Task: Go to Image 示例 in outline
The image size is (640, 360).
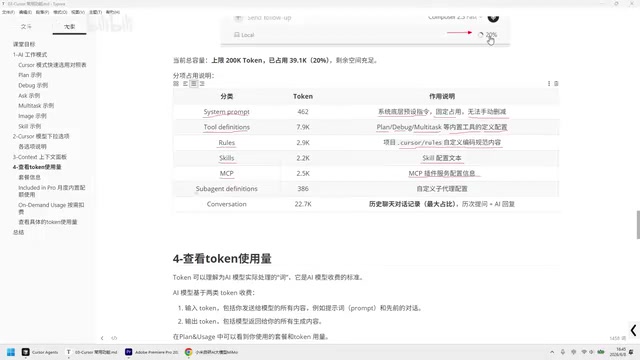Action: [x=32, y=116]
